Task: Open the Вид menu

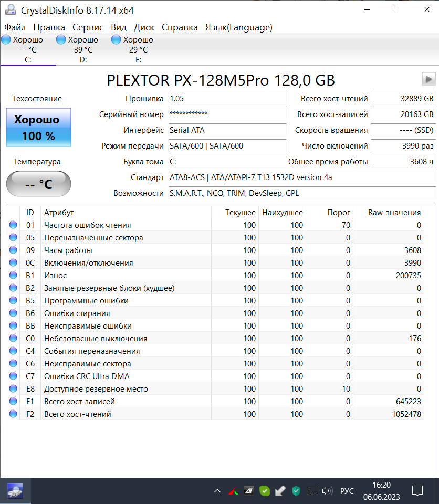Action: pos(118,27)
